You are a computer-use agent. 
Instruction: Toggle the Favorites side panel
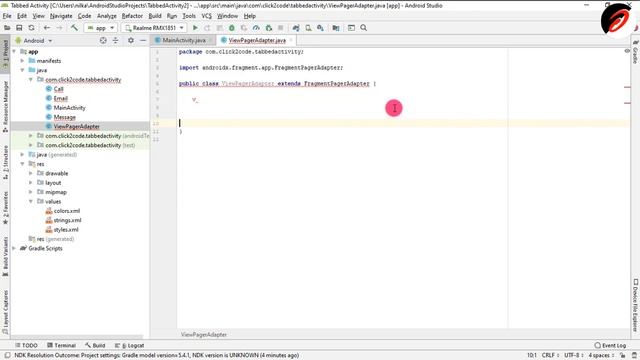click(x=5, y=208)
